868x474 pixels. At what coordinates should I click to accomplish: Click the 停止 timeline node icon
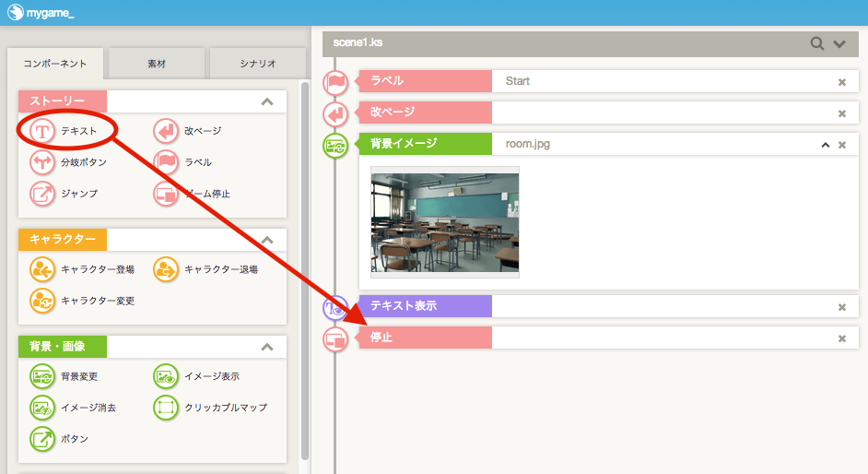pyautogui.click(x=335, y=338)
